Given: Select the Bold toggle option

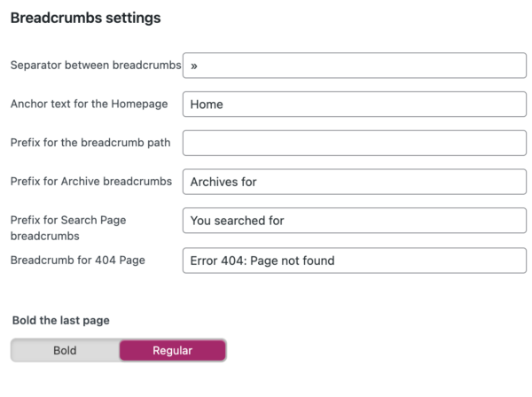Looking at the screenshot, I should click(65, 350).
